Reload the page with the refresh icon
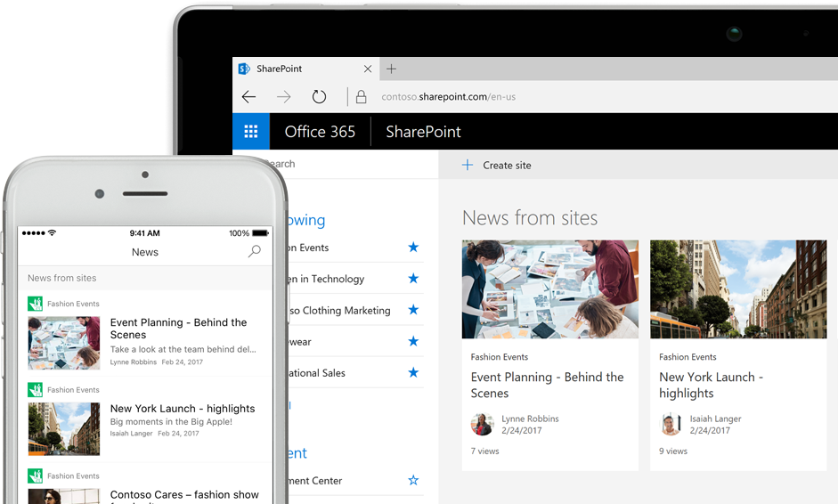 (319, 97)
